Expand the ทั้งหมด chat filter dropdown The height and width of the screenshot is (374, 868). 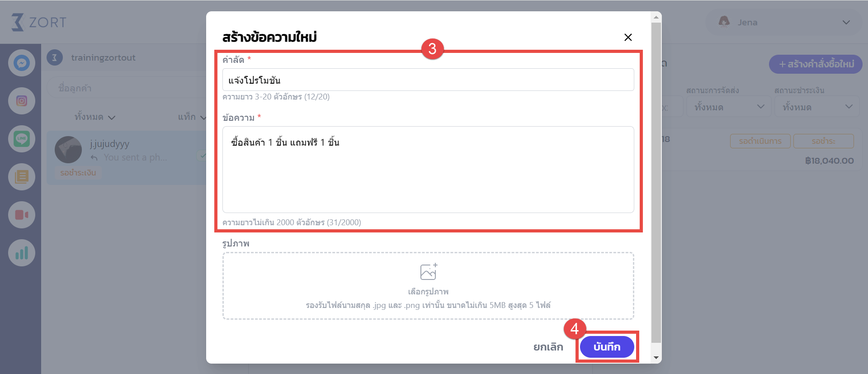click(x=95, y=117)
